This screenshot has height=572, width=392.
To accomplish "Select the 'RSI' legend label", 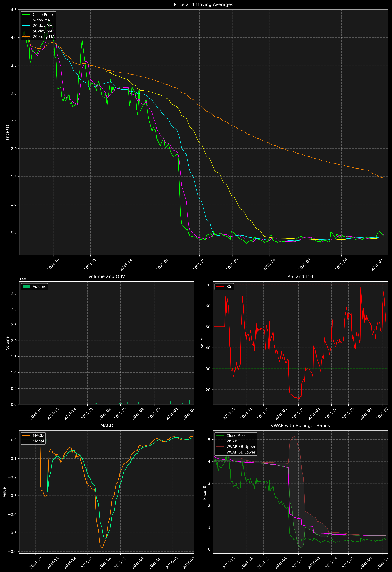I will (229, 286).
